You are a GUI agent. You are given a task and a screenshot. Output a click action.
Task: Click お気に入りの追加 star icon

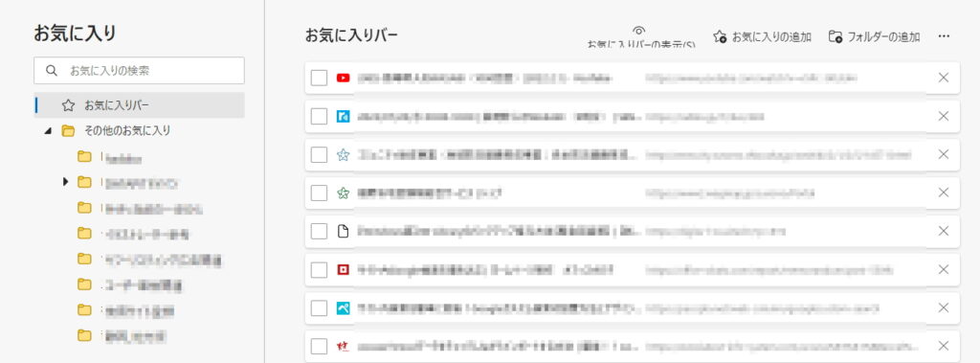(720, 37)
